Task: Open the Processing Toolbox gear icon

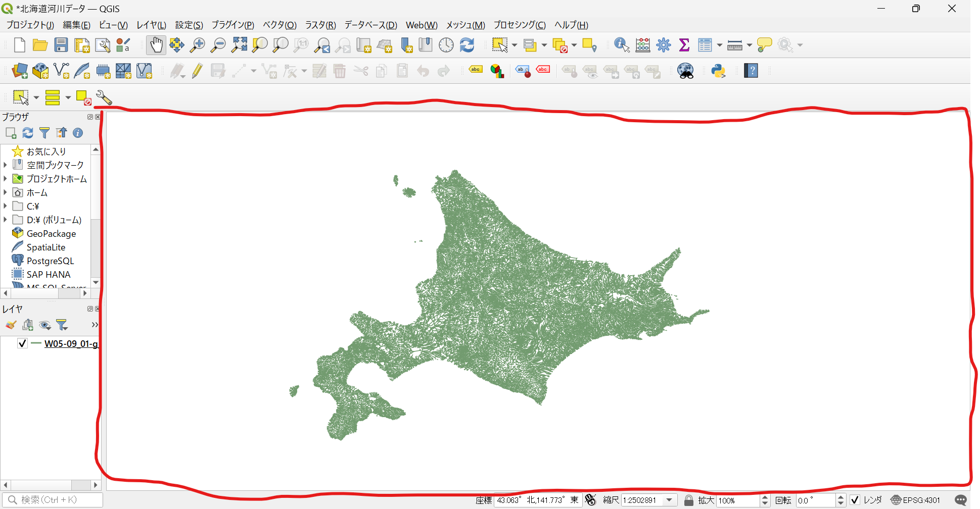Action: coord(664,45)
